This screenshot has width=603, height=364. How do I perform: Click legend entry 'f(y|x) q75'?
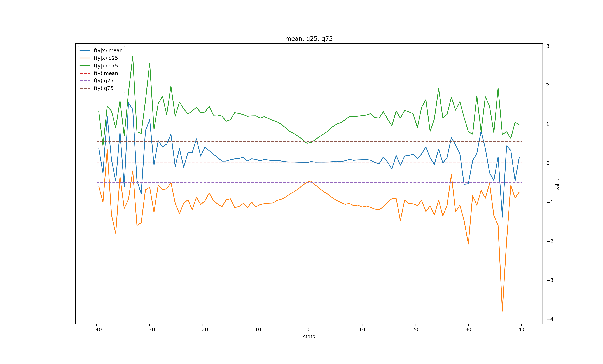(106, 66)
